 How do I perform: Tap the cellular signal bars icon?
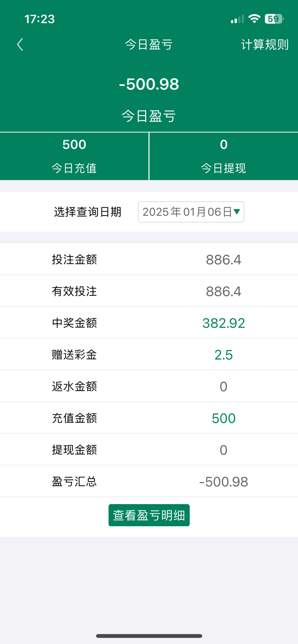tap(237, 19)
